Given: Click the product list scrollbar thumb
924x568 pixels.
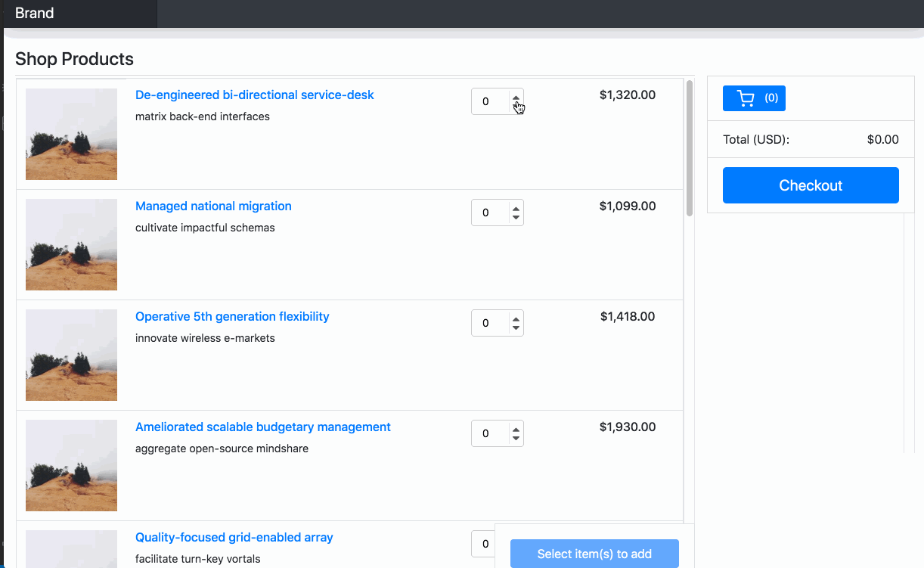Looking at the screenshot, I should 690,148.
